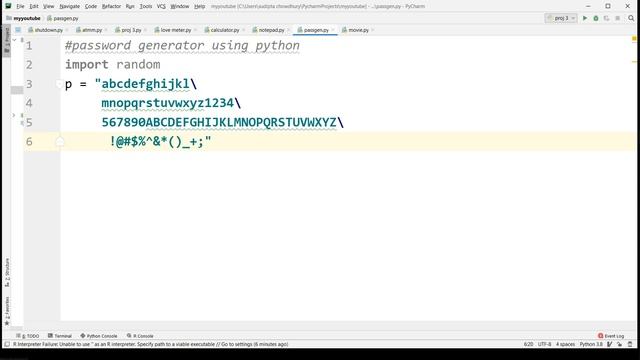Viewport: 640px width, 360px height.
Task: Open the View menu
Action: pos(49,7)
